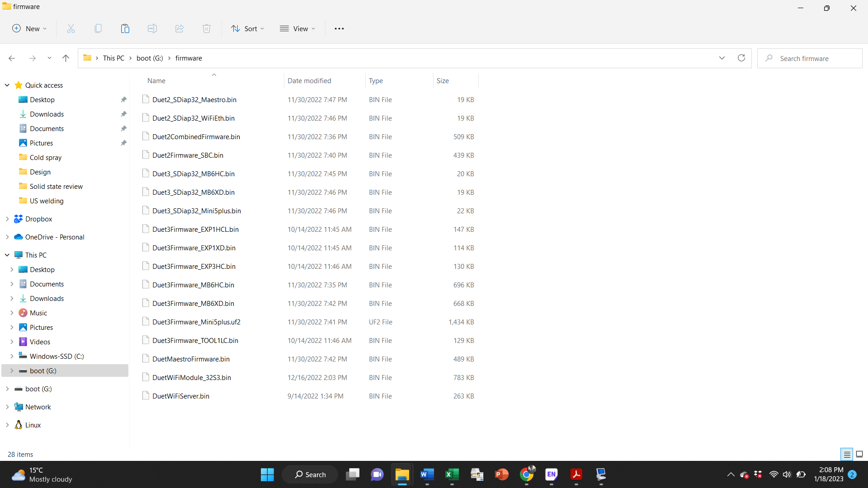The height and width of the screenshot is (488, 868).
Task: Open the Sort options dropdown
Action: pos(248,28)
